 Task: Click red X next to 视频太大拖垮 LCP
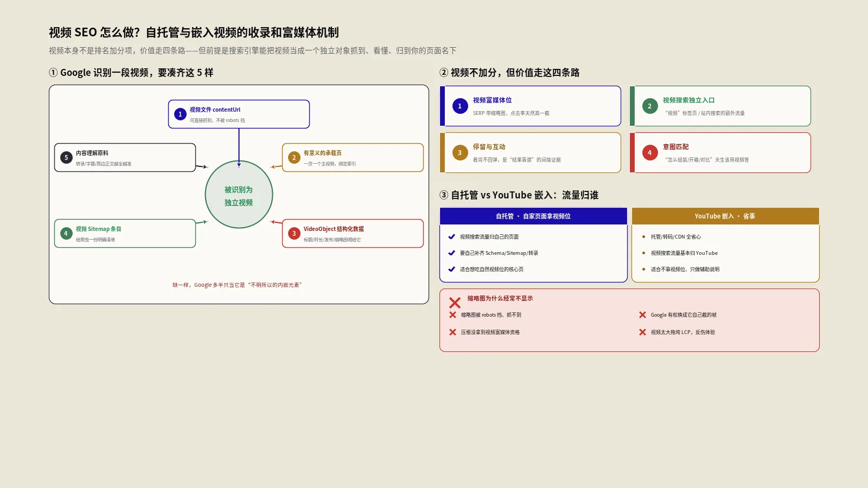[x=642, y=332]
